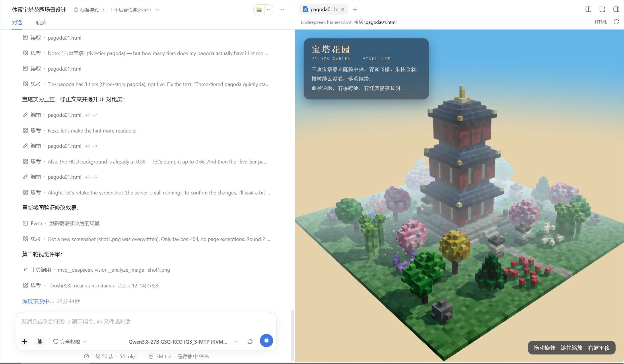
Task: Toggle the right sidebar panel icon
Action: [616, 9]
